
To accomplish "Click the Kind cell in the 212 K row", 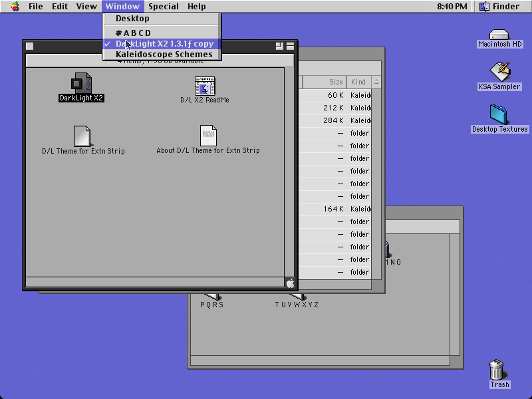I will pyautogui.click(x=360, y=108).
